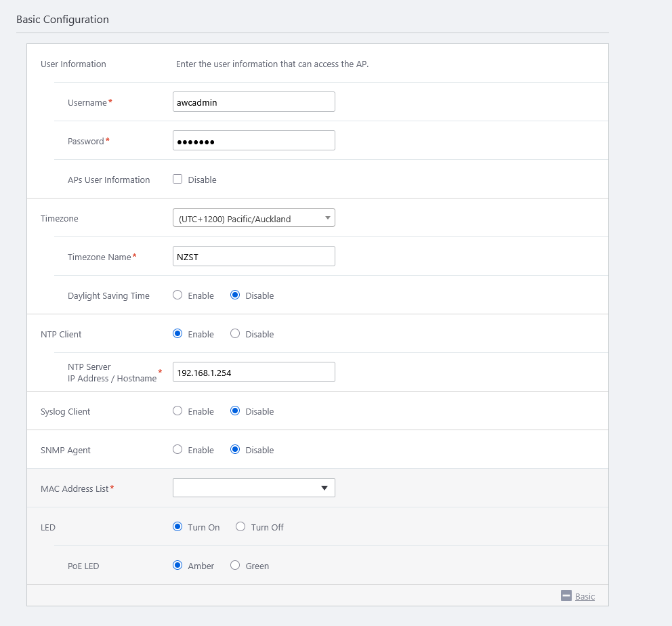Screen dimensions: 672x626
Task: Select Disable for Syslog Client
Action: pos(235,411)
